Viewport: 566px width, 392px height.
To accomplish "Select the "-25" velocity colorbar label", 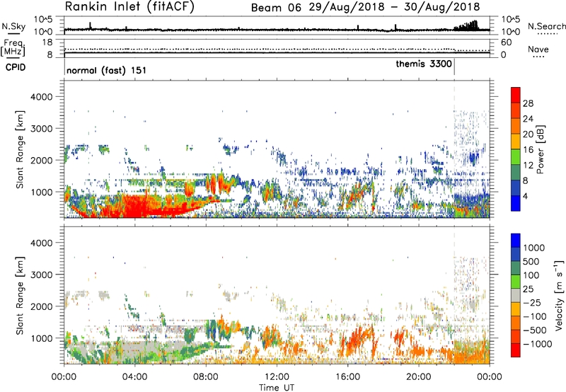I will tap(532, 303).
